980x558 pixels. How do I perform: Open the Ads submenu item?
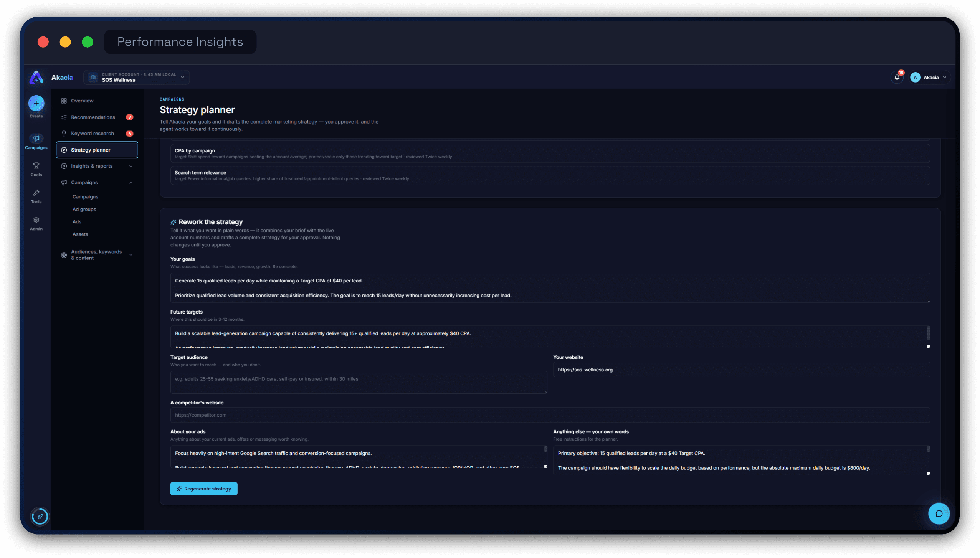click(77, 222)
